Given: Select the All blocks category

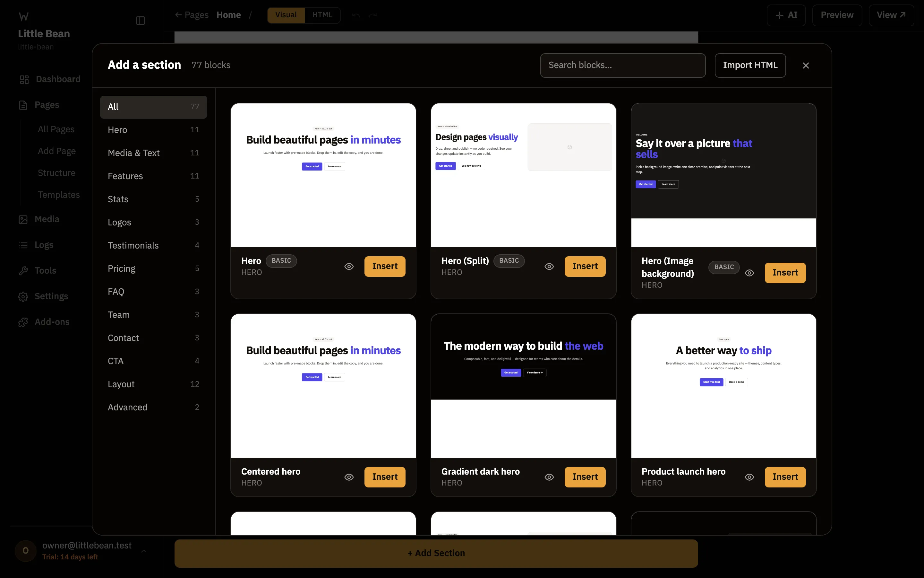Looking at the screenshot, I should coord(153,107).
